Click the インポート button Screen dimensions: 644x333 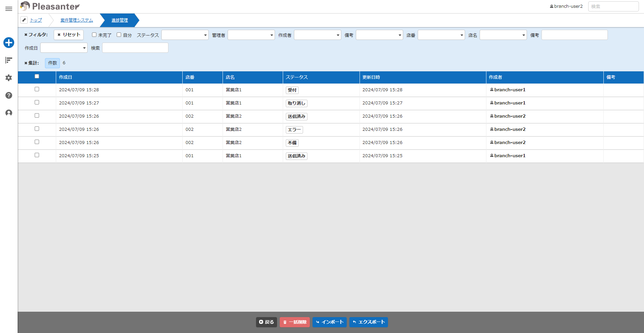click(329, 322)
